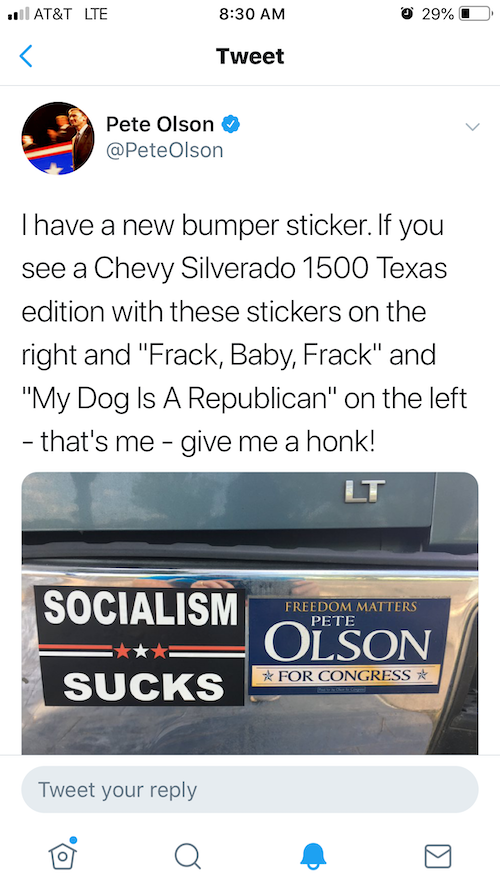Image resolution: width=500 pixels, height=889 pixels.
Task: Open the Home tab icon
Action: tap(62, 854)
